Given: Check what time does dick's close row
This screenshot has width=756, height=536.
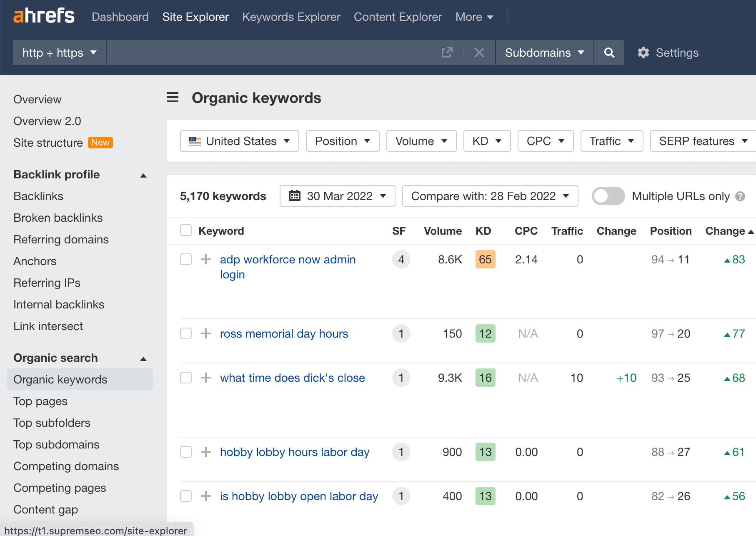Looking at the screenshot, I should click(x=186, y=378).
